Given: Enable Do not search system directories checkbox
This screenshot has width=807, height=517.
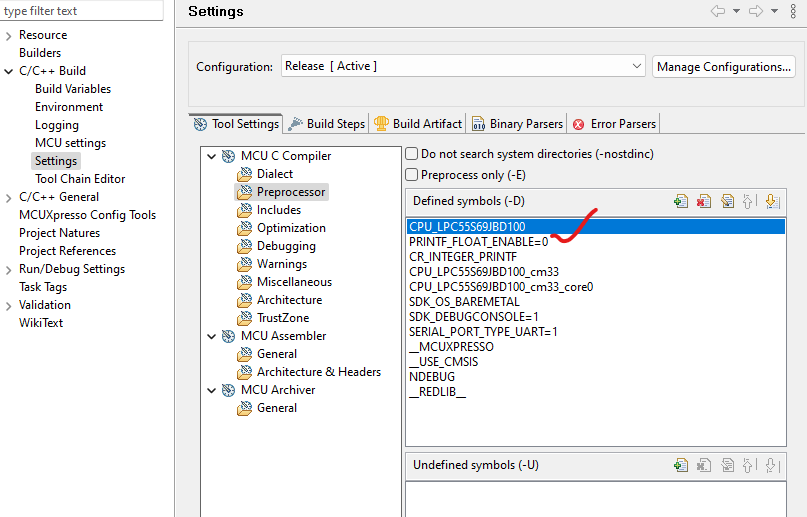Looking at the screenshot, I should pyautogui.click(x=412, y=154).
